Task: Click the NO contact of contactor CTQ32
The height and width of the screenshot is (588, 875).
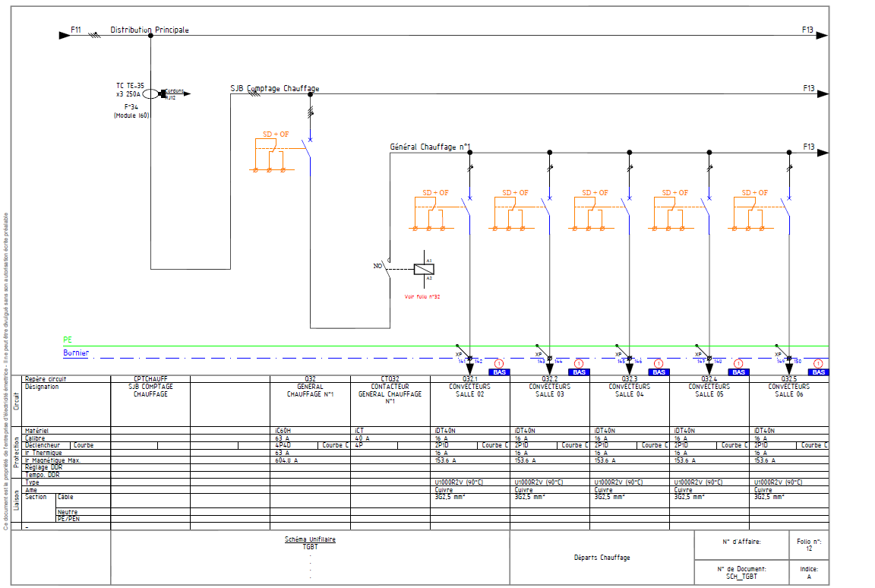Action: pos(387,267)
